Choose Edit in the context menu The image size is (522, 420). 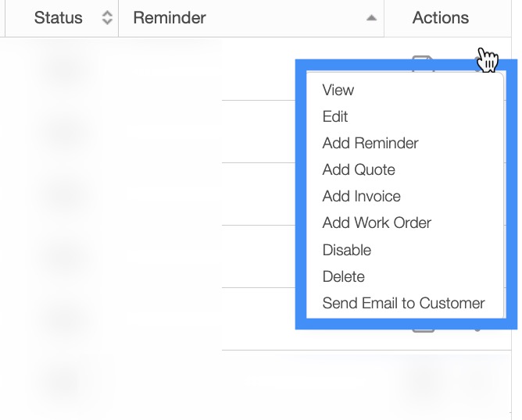coord(334,116)
